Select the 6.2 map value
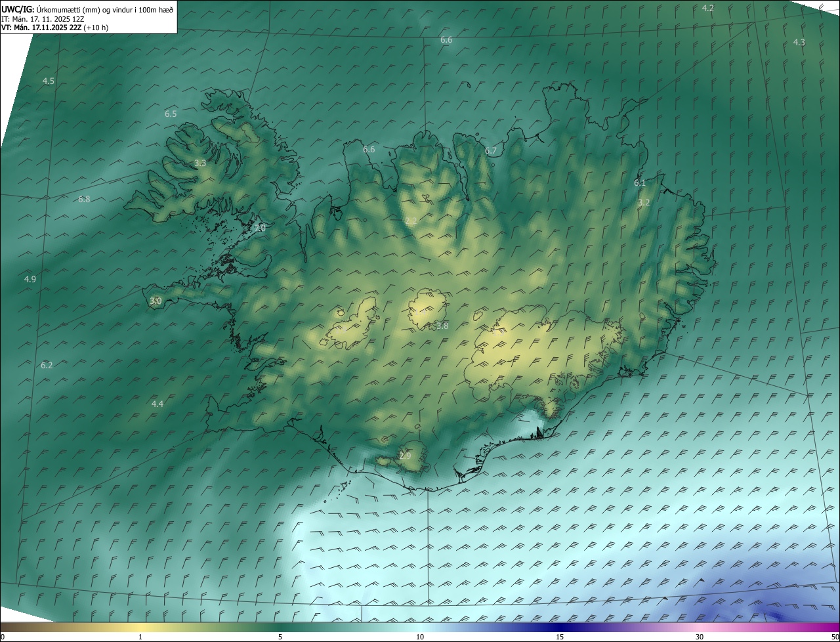 coord(47,365)
